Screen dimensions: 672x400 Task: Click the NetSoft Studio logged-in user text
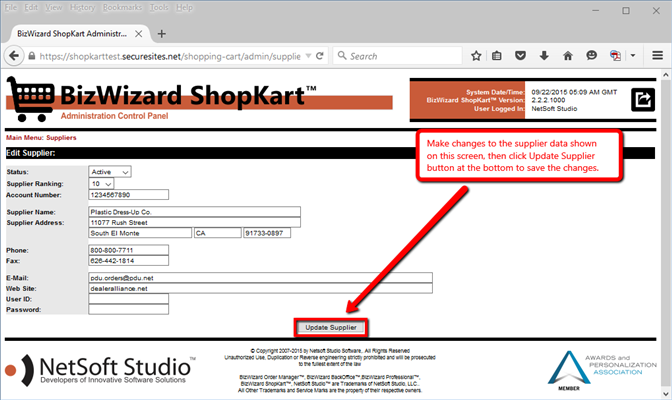554,108
